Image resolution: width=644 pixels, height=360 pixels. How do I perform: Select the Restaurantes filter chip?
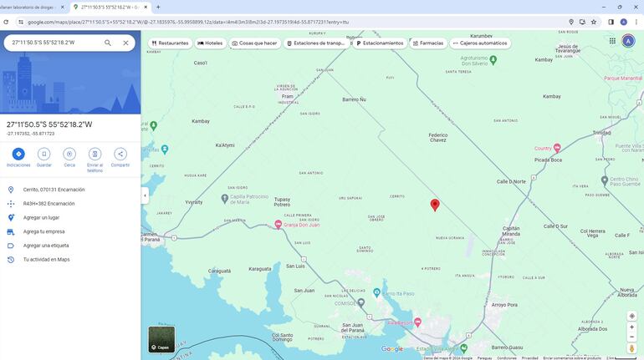pyautogui.click(x=170, y=43)
